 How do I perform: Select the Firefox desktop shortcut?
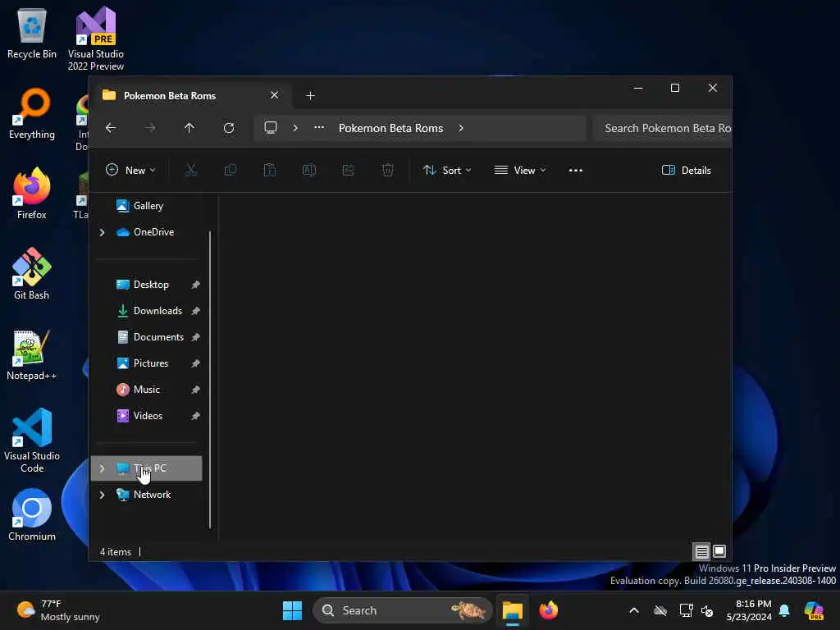(32, 194)
